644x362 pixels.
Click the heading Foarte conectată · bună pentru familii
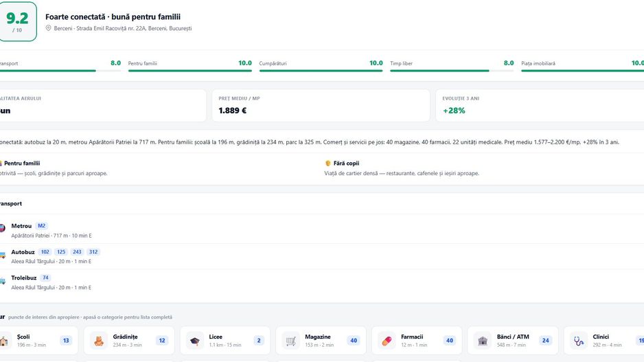tap(113, 17)
